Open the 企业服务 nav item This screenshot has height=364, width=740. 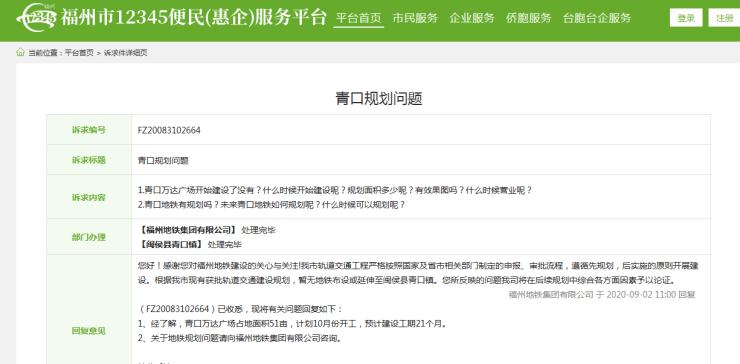pyautogui.click(x=472, y=18)
